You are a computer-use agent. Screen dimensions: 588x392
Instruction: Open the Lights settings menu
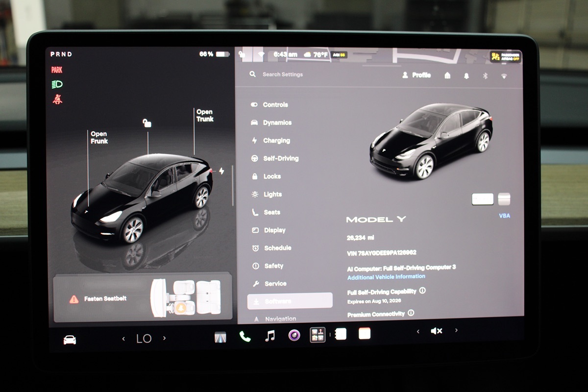[267, 194]
